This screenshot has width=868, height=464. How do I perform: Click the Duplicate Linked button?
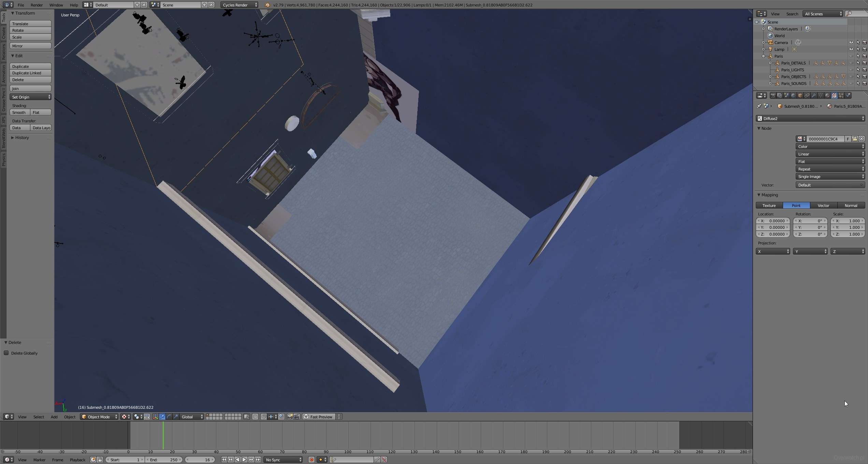30,73
